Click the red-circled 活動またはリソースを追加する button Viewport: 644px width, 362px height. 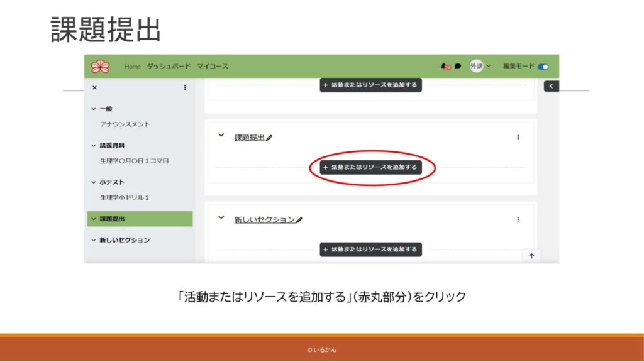click(370, 167)
